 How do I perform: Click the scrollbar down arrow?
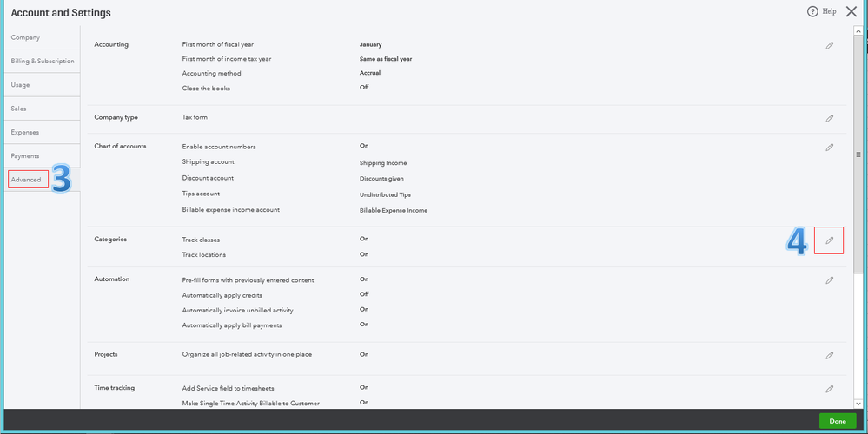[x=858, y=404]
